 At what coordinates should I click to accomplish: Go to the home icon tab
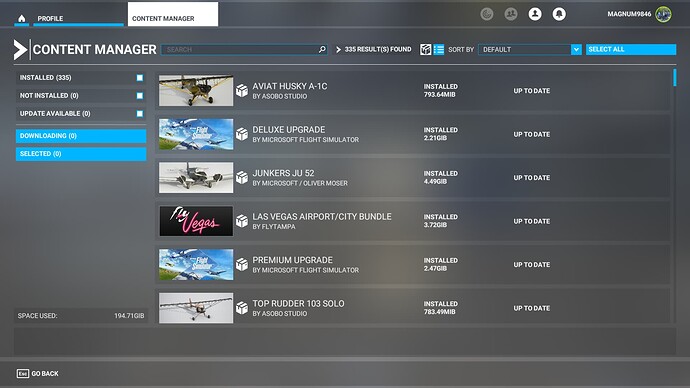(x=22, y=18)
